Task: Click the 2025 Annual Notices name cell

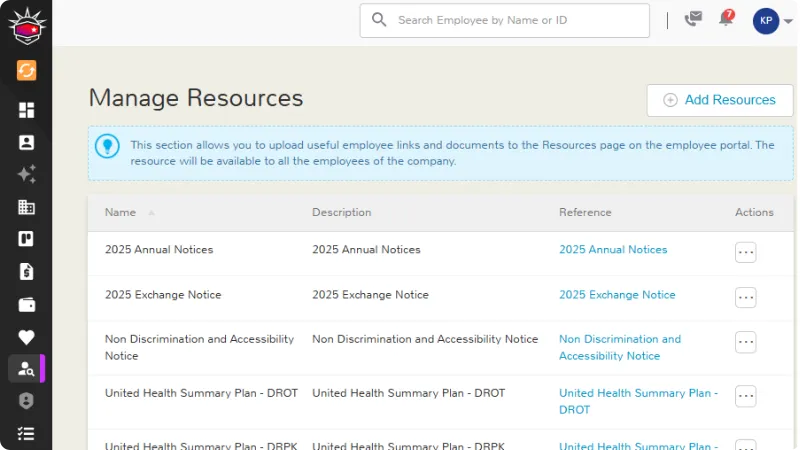Action: click(159, 249)
